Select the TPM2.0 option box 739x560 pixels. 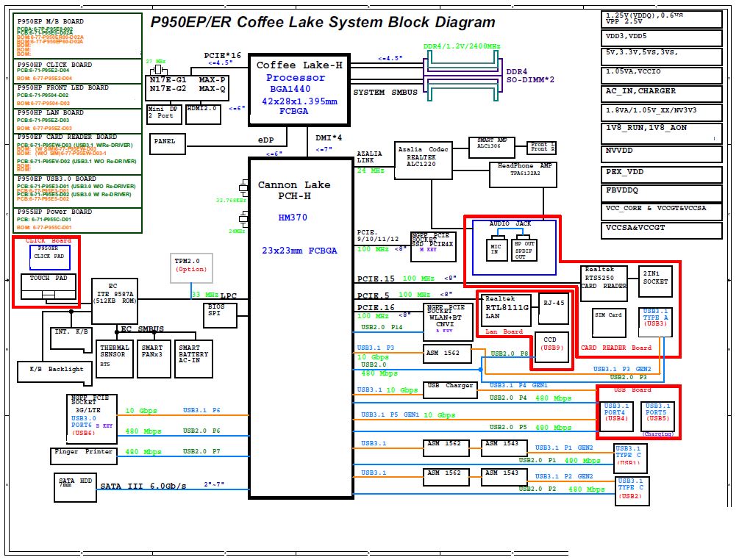(x=191, y=268)
